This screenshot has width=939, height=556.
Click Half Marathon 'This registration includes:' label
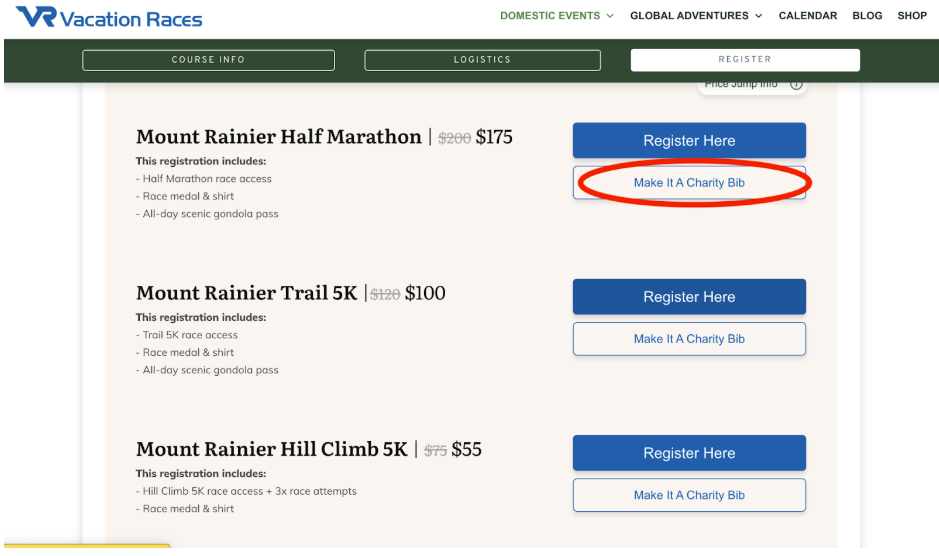(201, 161)
